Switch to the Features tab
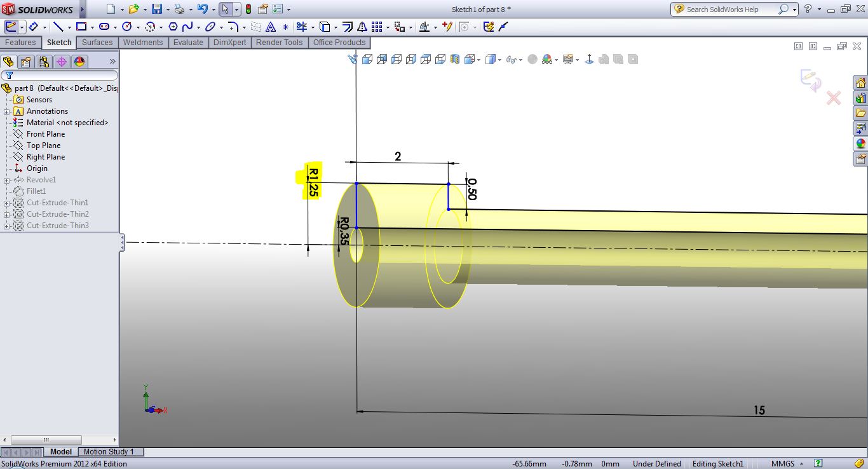Image resolution: width=868 pixels, height=469 pixels. (x=20, y=43)
